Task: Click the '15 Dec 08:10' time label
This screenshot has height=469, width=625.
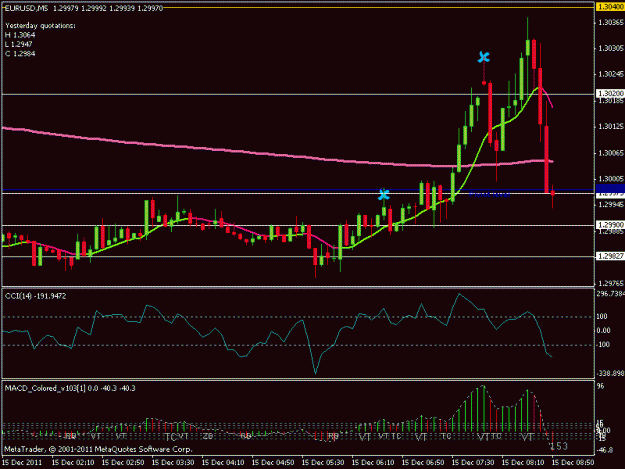Action: point(523,463)
